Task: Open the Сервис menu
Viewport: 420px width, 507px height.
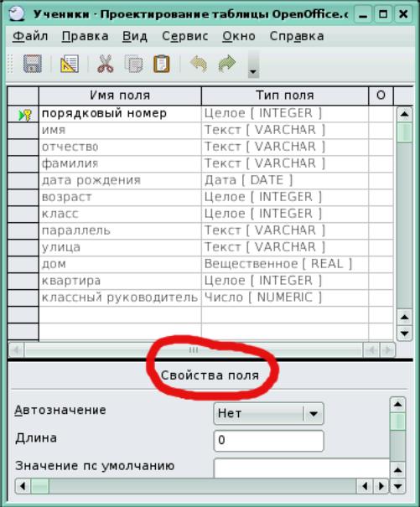Action: coord(185,36)
